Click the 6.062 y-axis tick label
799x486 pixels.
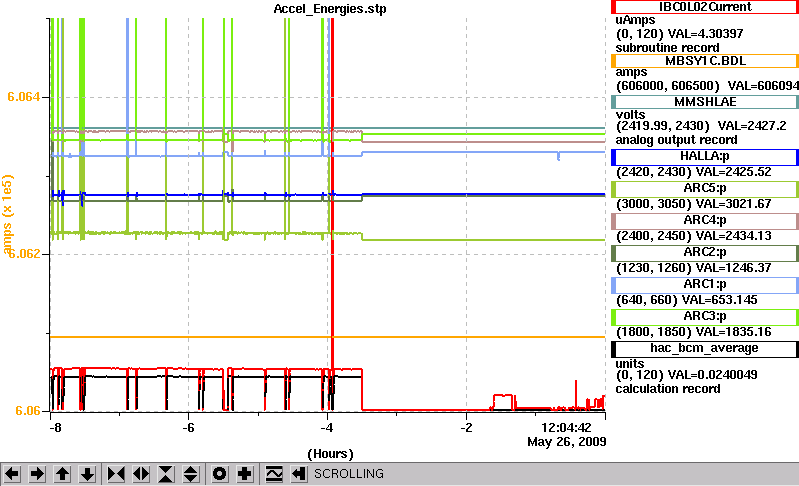23,254
